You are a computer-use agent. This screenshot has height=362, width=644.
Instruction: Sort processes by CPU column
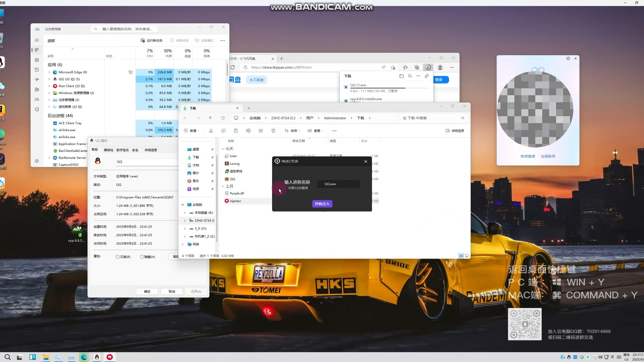click(145, 53)
